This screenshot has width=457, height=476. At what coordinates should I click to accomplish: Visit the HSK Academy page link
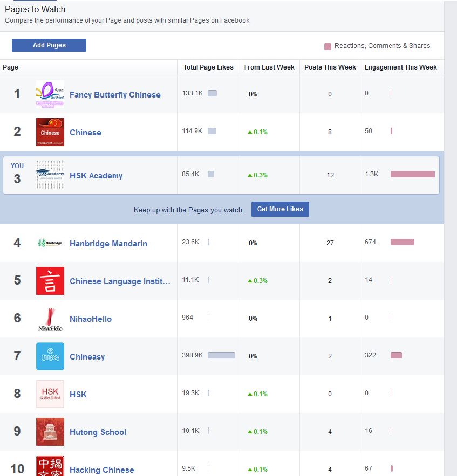pos(96,175)
